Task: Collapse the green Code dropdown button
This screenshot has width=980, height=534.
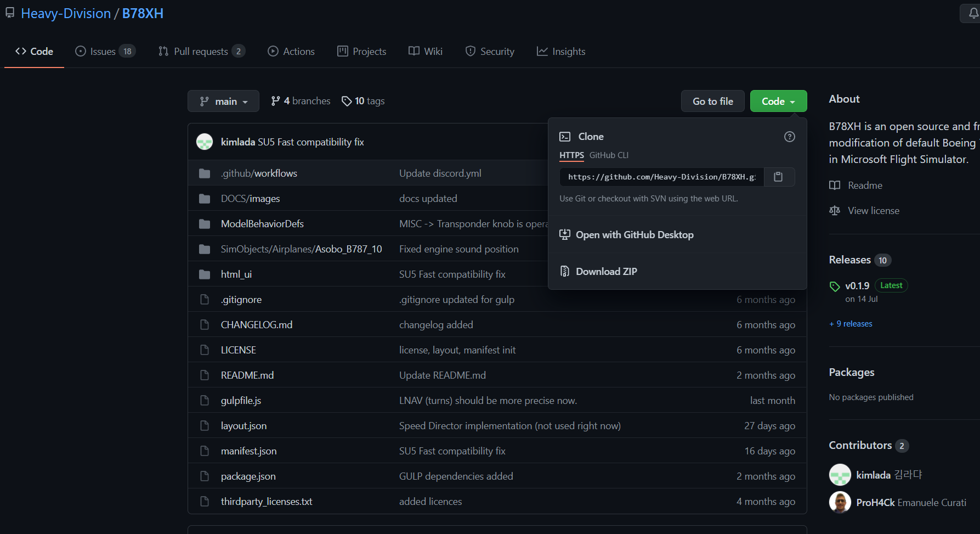Action: 778,101
